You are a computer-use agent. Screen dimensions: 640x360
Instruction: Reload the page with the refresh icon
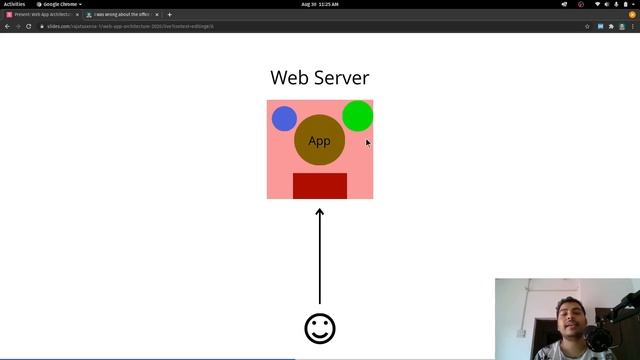(29, 27)
